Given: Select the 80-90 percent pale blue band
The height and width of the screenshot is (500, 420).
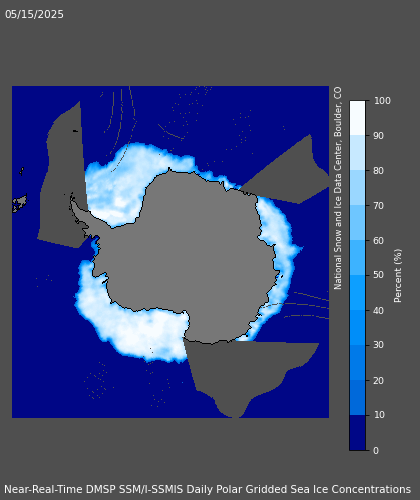Looking at the screenshot, I should coord(357,153).
